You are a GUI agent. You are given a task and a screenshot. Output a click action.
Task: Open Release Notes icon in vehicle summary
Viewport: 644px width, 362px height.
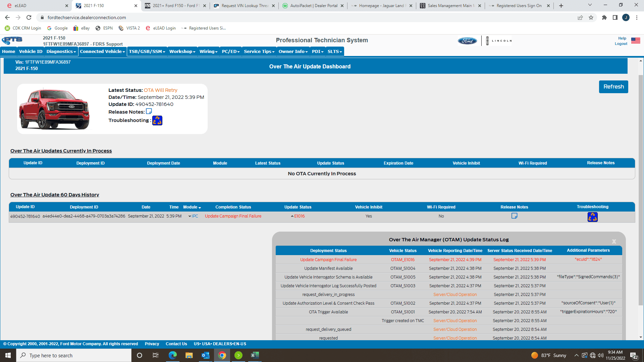pyautogui.click(x=149, y=111)
